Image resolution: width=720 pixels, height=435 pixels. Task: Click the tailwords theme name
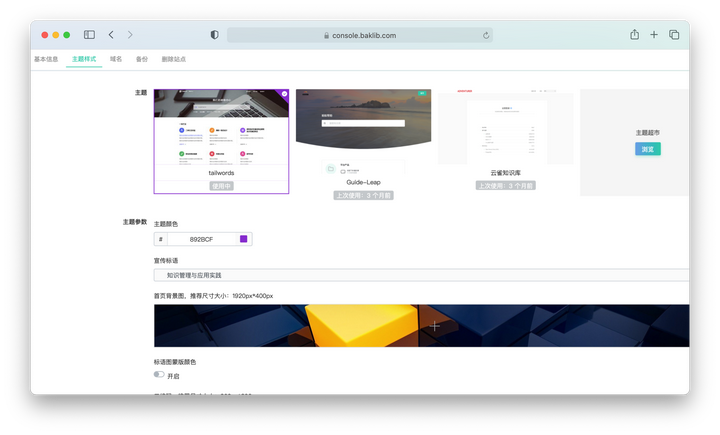click(221, 173)
